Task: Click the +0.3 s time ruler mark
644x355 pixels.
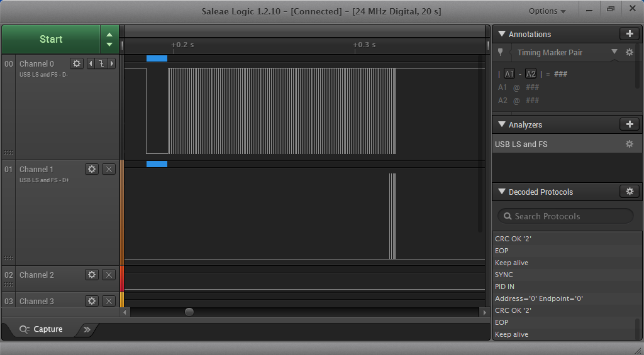Action: click(364, 45)
